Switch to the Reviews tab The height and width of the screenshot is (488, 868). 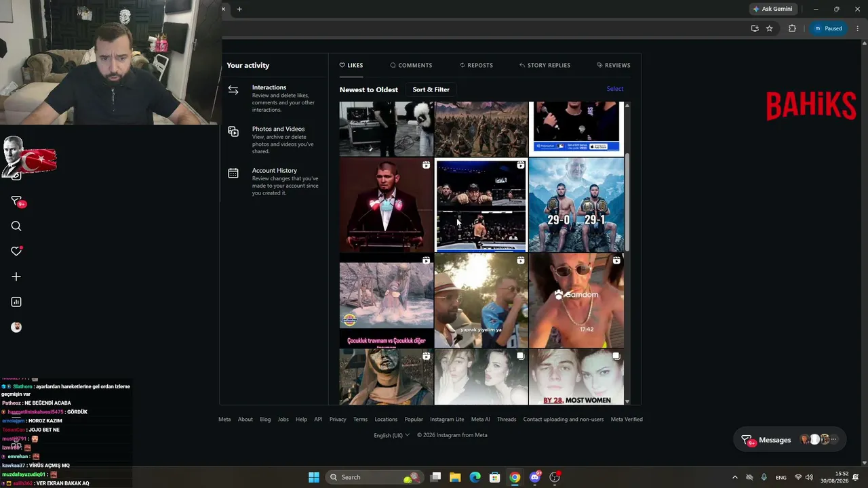[614, 65]
